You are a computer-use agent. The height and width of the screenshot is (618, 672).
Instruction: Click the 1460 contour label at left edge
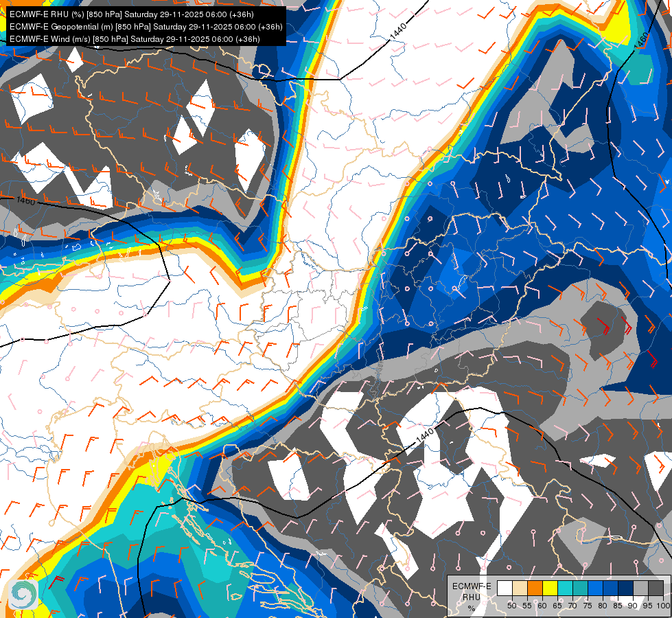pos(26,201)
